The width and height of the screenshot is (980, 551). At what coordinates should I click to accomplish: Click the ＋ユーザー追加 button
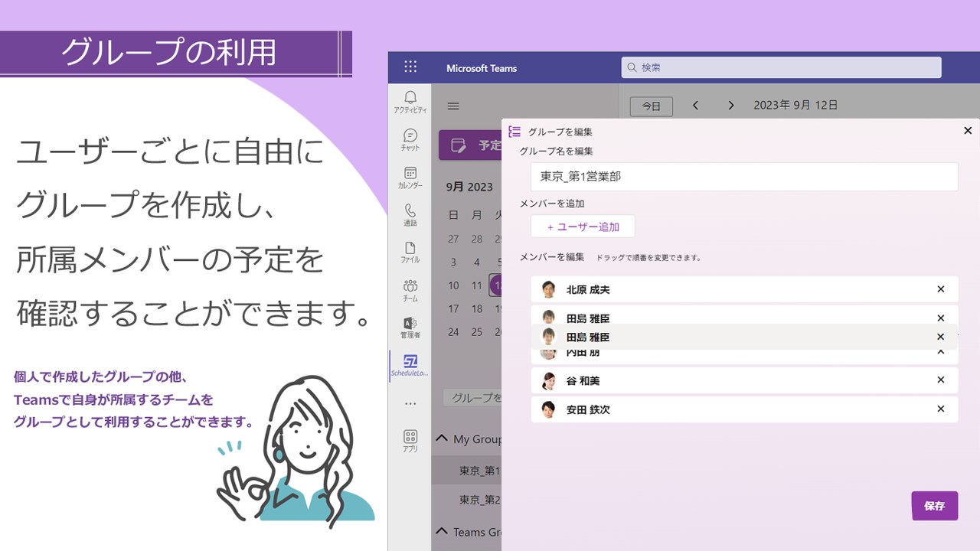[583, 227]
